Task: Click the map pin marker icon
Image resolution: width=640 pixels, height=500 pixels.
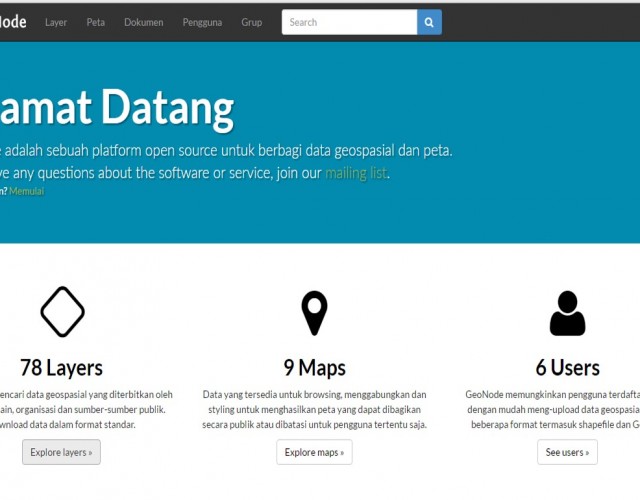Action: 314,313
